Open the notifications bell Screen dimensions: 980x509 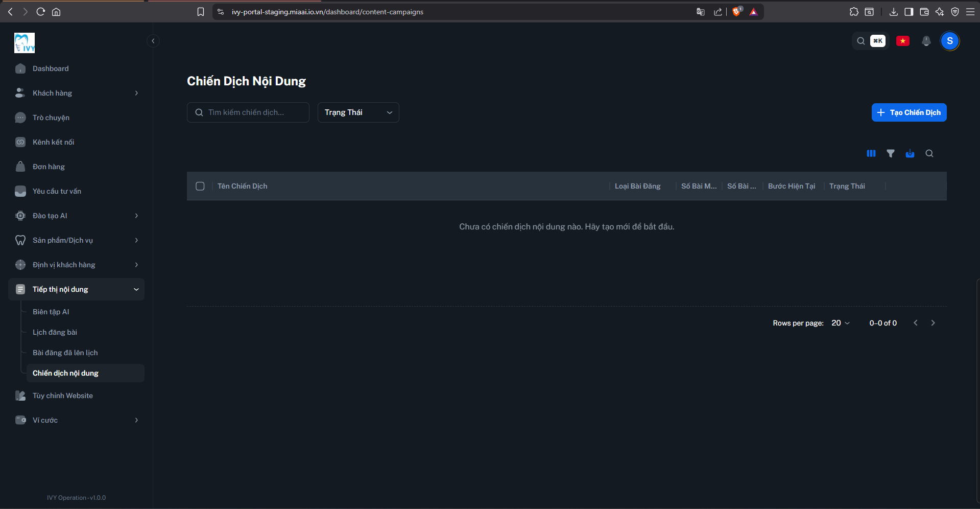tap(926, 41)
